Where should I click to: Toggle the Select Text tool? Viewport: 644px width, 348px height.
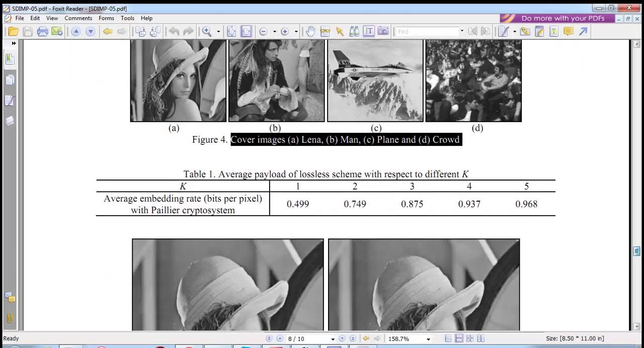369,32
